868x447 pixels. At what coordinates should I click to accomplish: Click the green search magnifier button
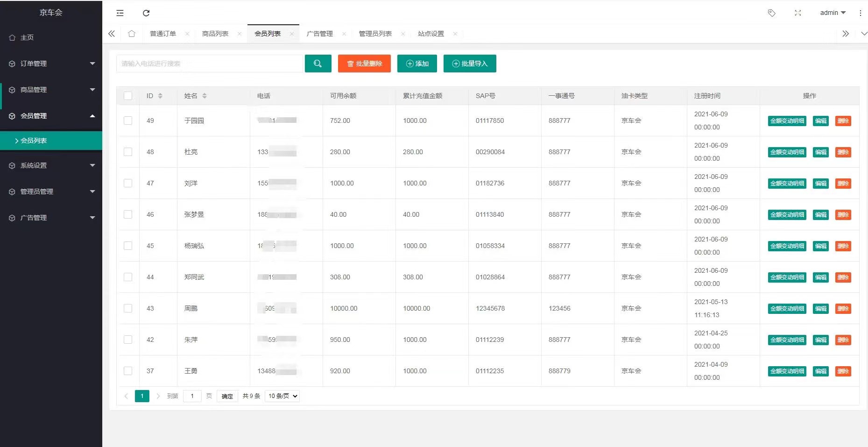pyautogui.click(x=318, y=64)
